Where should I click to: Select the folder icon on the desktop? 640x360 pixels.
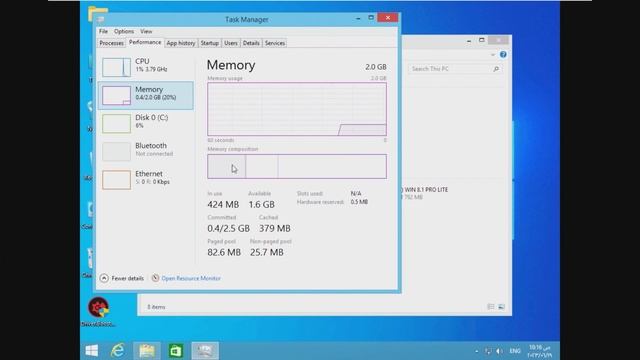click(x=98, y=12)
